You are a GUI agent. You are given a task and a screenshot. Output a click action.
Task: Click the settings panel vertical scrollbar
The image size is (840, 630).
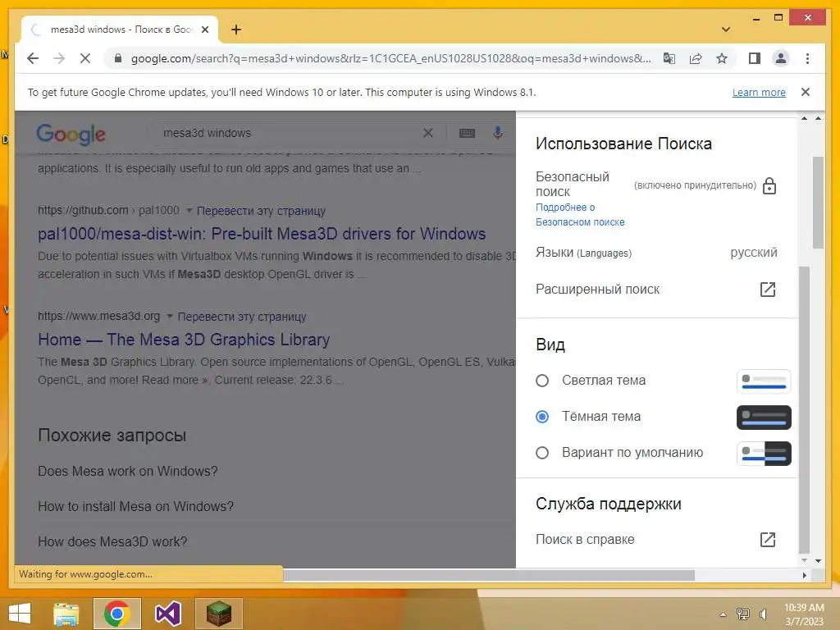coord(804,409)
